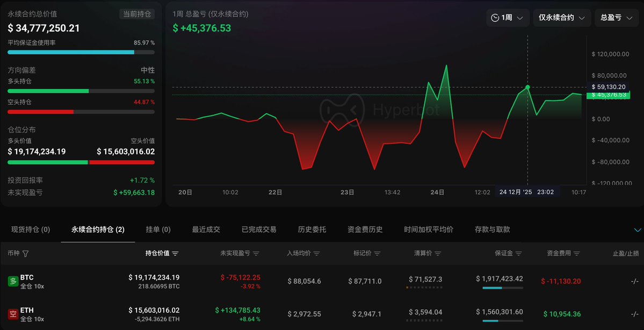The image size is (644, 330).
Task: Click the green 多 badge on BTC row
Action: [13, 282]
